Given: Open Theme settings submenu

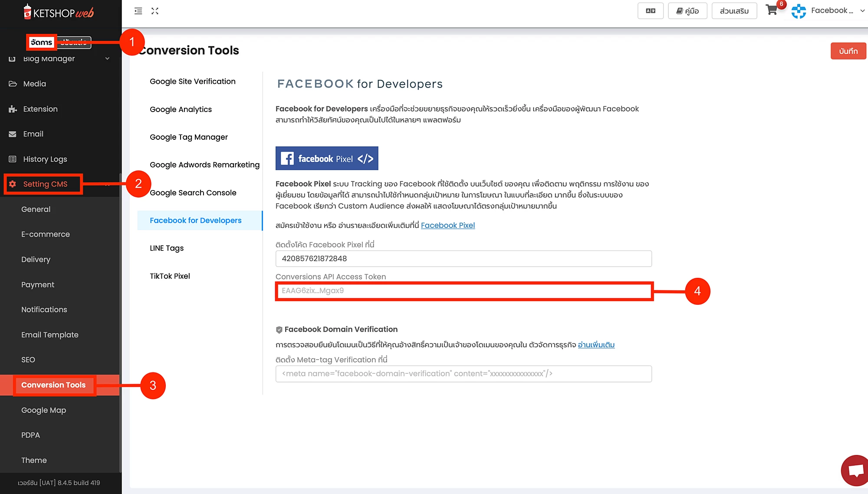Looking at the screenshot, I should click(34, 460).
